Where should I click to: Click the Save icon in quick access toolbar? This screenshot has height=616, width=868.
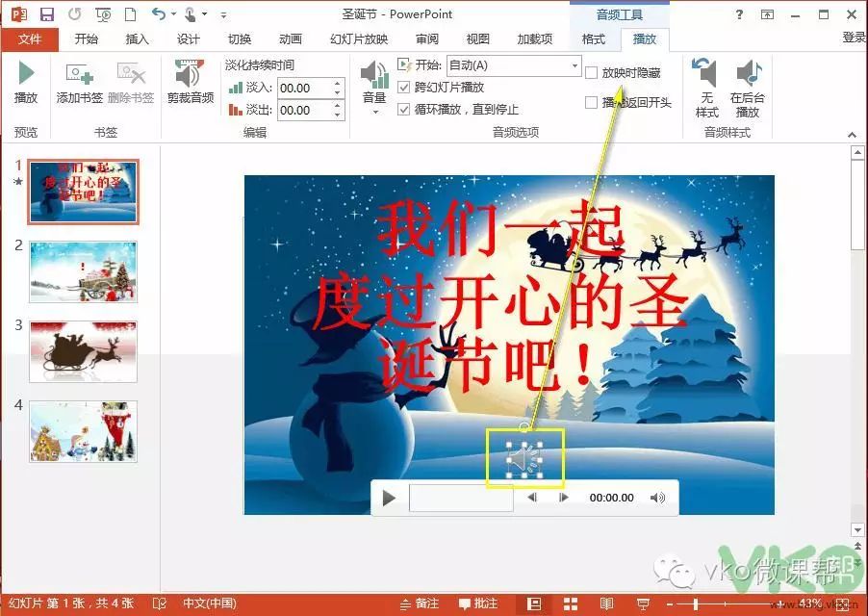pos(47,14)
